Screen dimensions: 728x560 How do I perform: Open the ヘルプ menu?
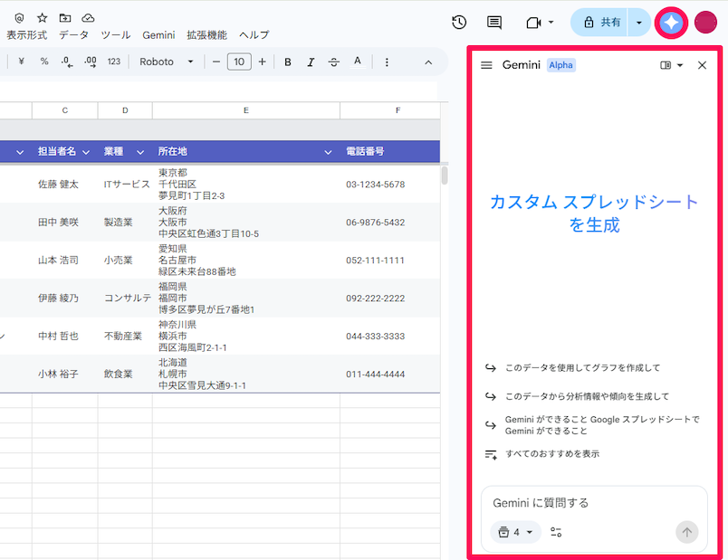[254, 35]
